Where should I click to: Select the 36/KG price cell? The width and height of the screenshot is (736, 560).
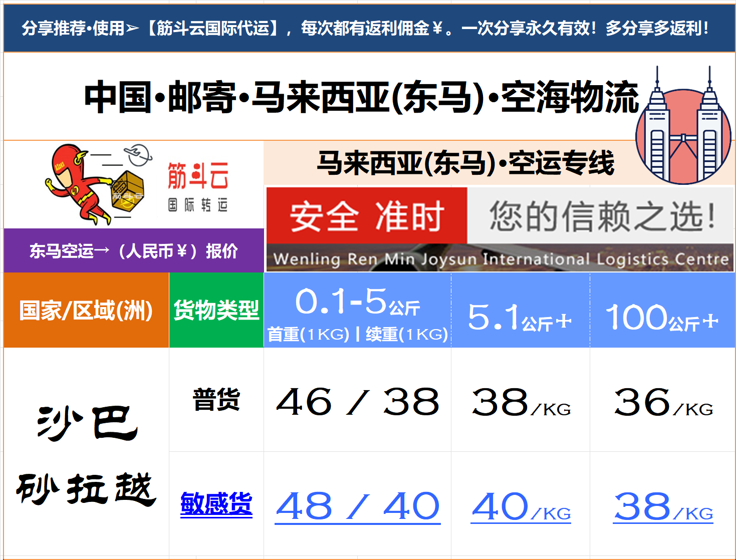click(x=663, y=400)
